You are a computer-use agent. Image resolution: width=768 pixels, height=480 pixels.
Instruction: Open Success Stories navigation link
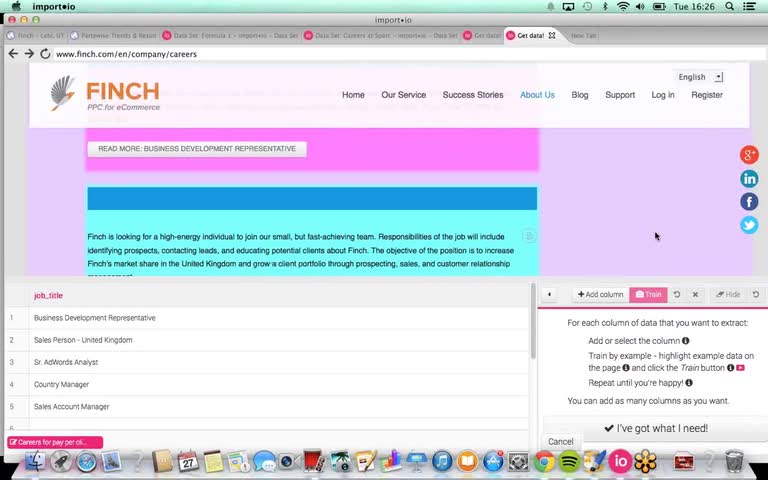pyautogui.click(x=473, y=95)
